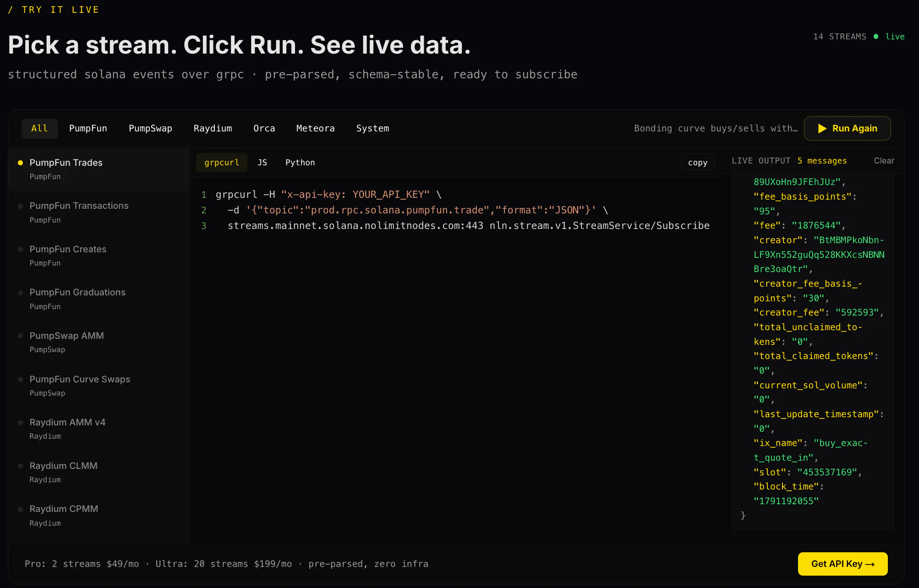919x588 pixels.
Task: Filter streams by PumpSwap tab
Action: pos(150,128)
